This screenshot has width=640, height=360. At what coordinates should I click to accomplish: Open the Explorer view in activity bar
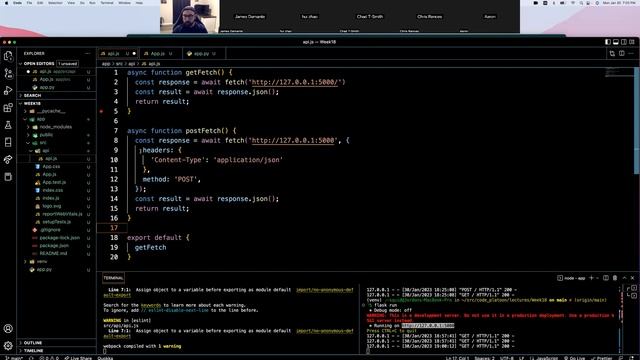(8, 56)
